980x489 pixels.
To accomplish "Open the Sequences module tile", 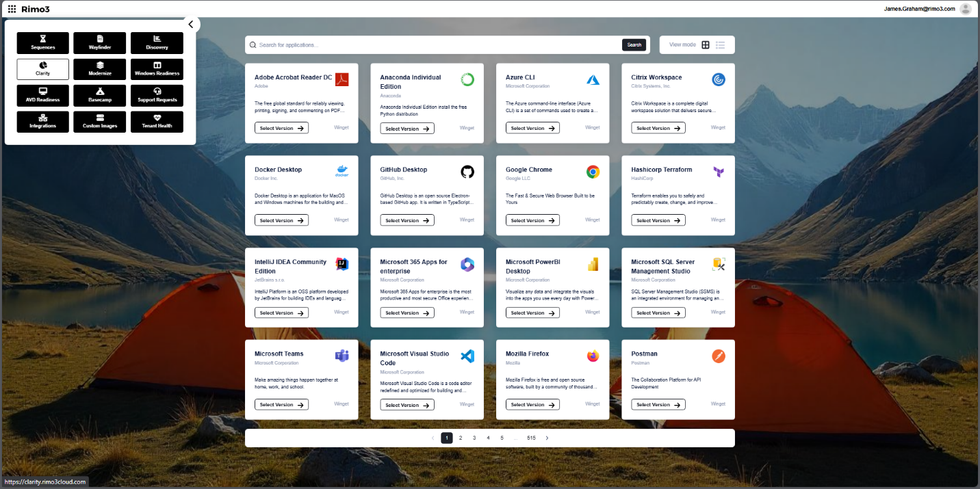I will tap(42, 43).
